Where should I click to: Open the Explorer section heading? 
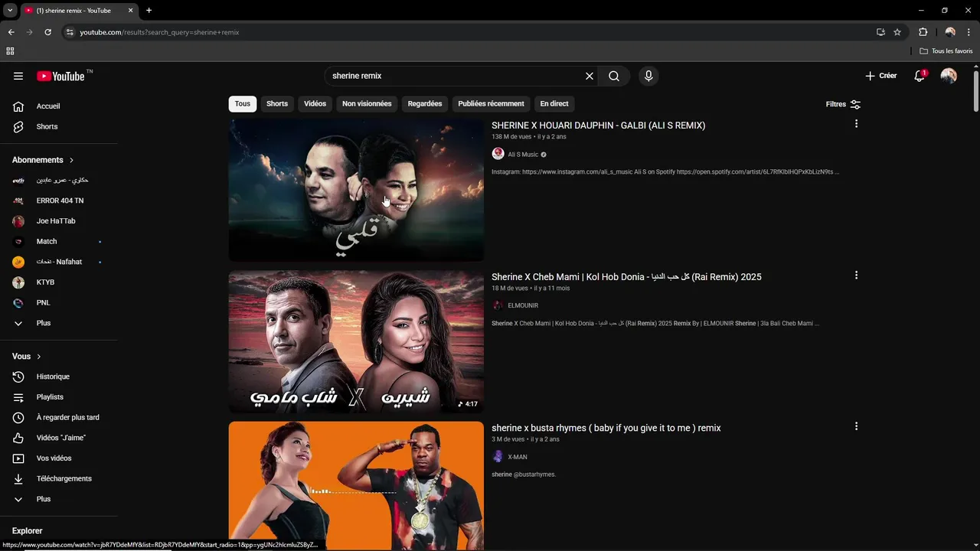click(28, 531)
